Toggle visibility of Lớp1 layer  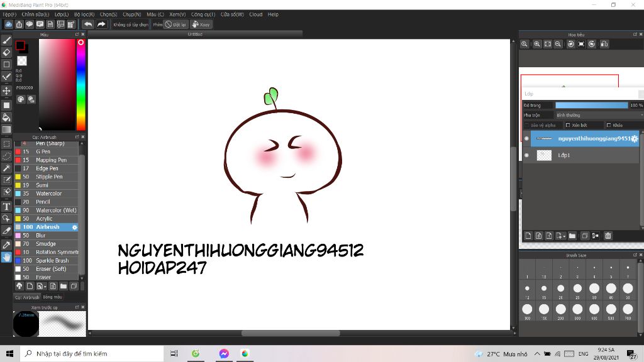point(526,155)
